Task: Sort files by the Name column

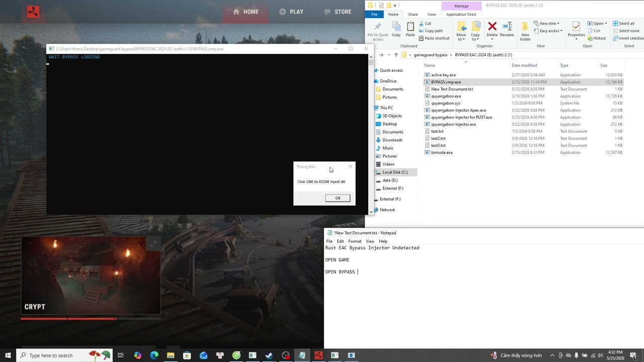Action: point(429,65)
